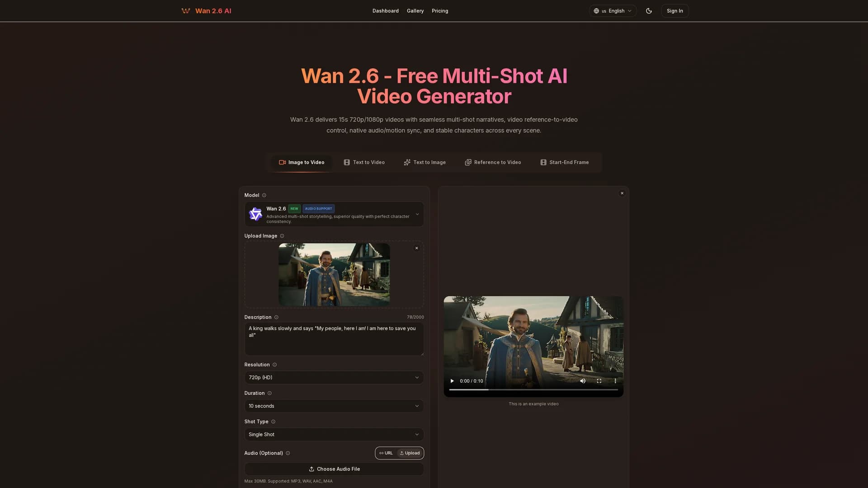Viewport: 868px width, 488px height.
Task: Click the 0:00 / 0:10 time display
Action: point(472,381)
